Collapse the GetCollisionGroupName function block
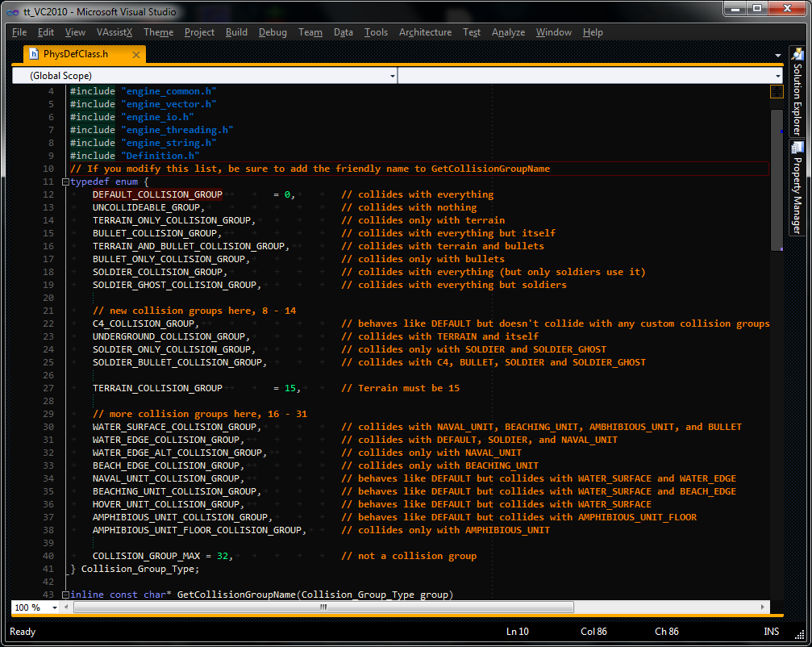This screenshot has height=647, width=812. pos(65,595)
